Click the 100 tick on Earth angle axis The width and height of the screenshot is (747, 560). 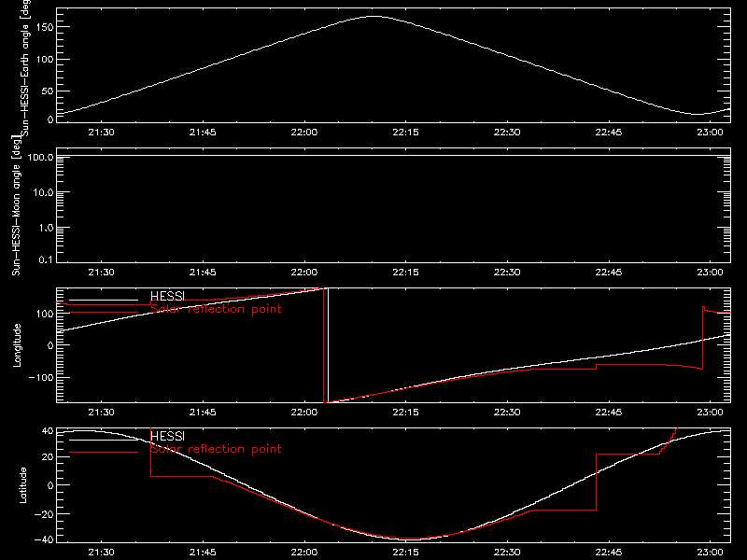pyautogui.click(x=45, y=60)
